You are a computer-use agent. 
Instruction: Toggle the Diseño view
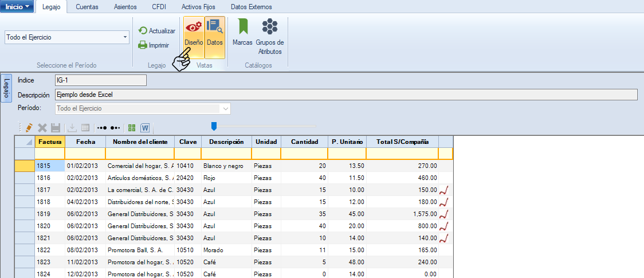click(194, 37)
